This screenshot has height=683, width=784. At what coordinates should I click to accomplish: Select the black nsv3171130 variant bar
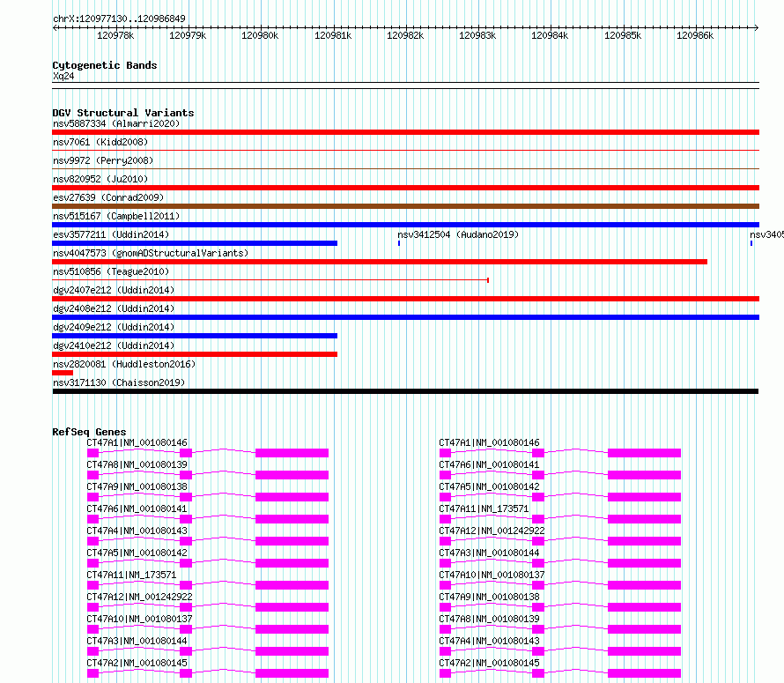pyautogui.click(x=405, y=391)
